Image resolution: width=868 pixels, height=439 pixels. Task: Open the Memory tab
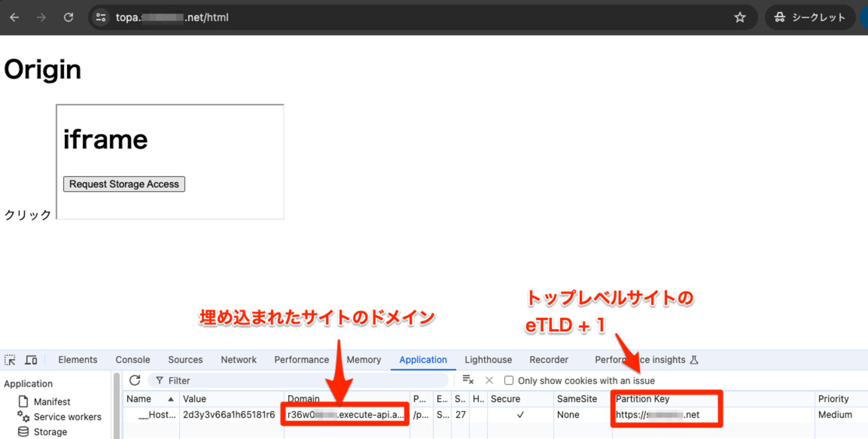364,360
